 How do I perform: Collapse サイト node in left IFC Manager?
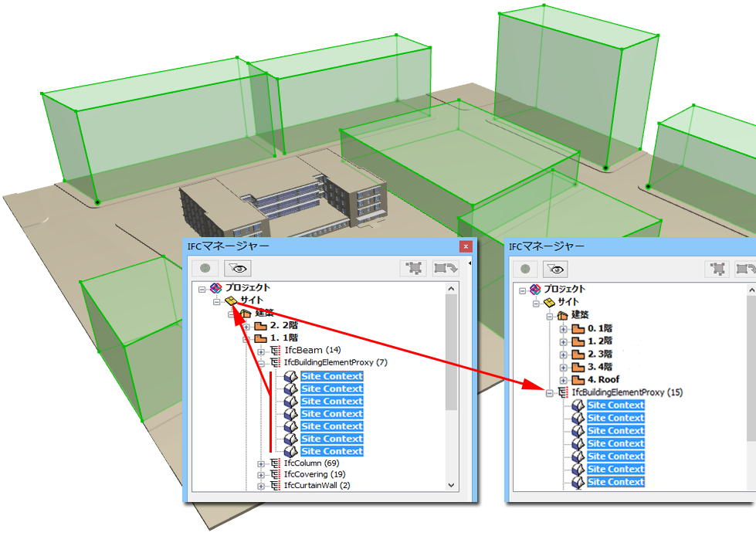click(x=216, y=302)
